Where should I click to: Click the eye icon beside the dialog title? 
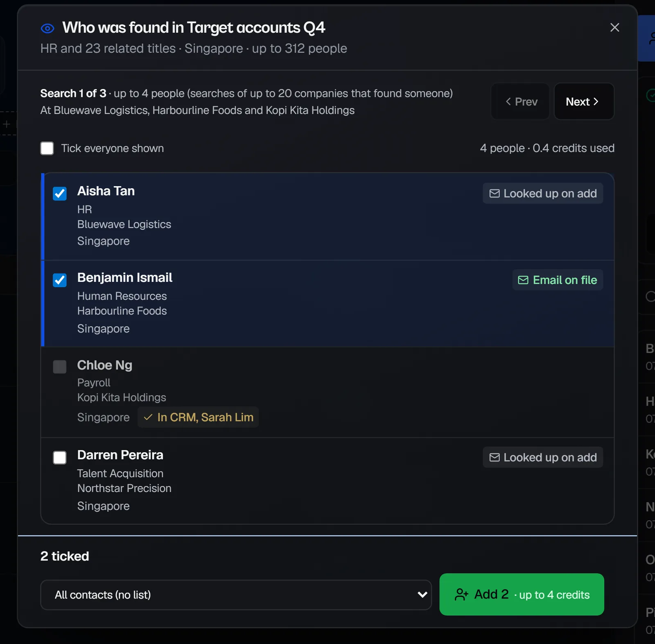[47, 28]
